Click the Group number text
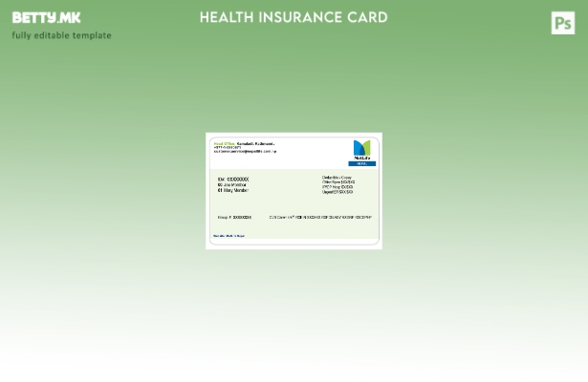The image size is (588, 382). [234, 217]
